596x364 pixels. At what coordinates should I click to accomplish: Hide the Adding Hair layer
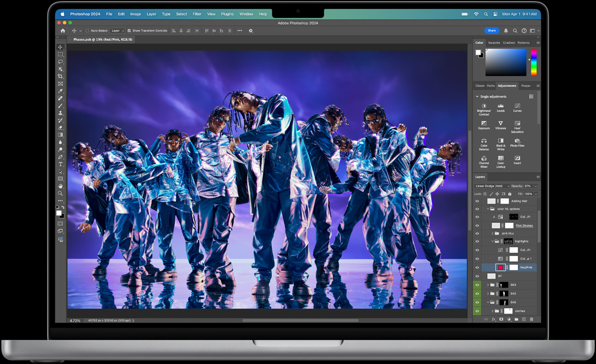click(x=477, y=200)
